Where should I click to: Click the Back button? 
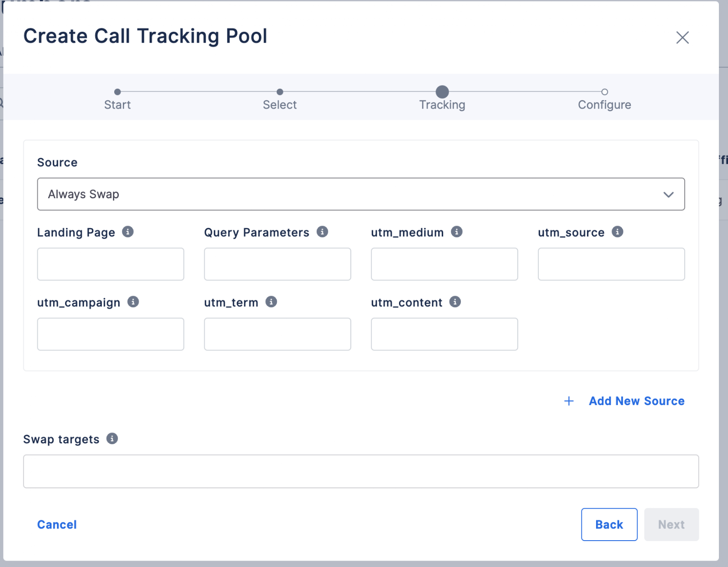[609, 525]
